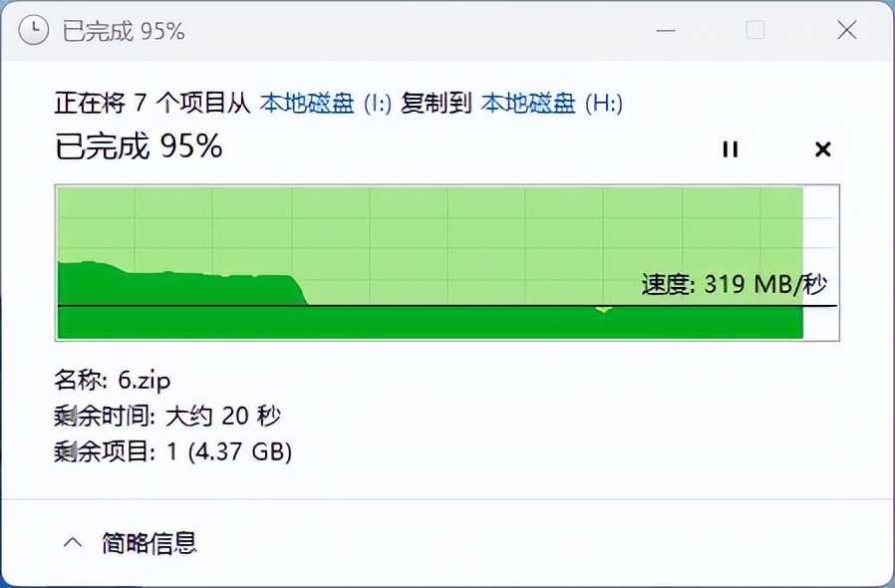895x588 pixels.
Task: Select the file name 6.zip text
Action: click(x=145, y=380)
